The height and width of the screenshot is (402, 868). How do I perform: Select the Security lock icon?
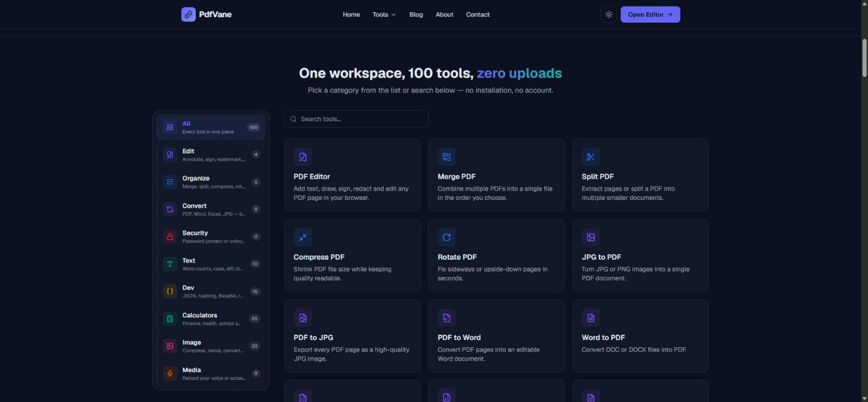tap(170, 236)
